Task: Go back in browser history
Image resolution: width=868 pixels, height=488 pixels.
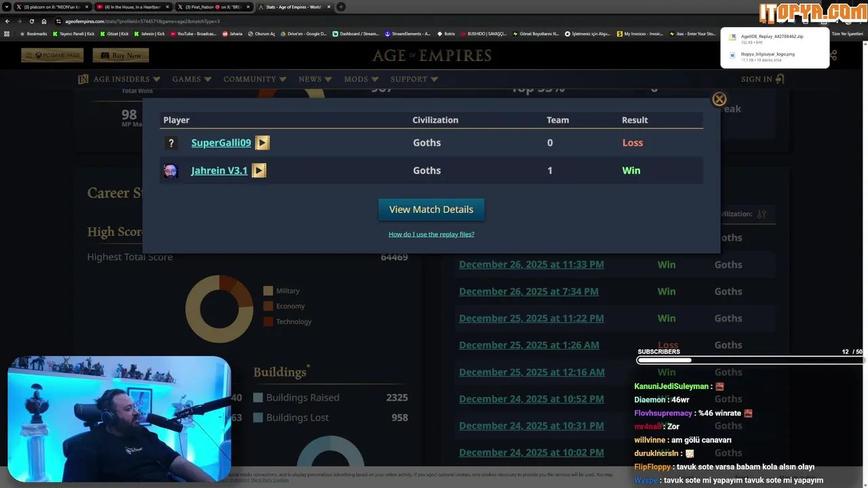Action: (7, 21)
